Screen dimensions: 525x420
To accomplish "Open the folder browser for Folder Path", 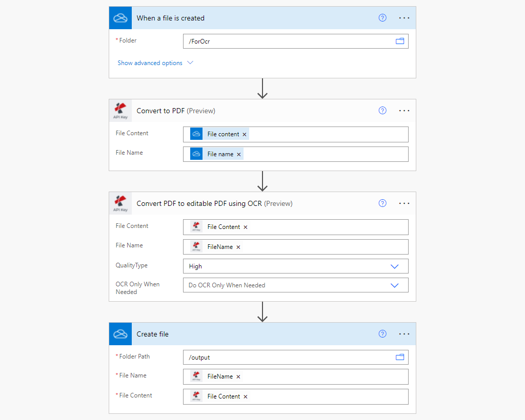I will point(399,357).
